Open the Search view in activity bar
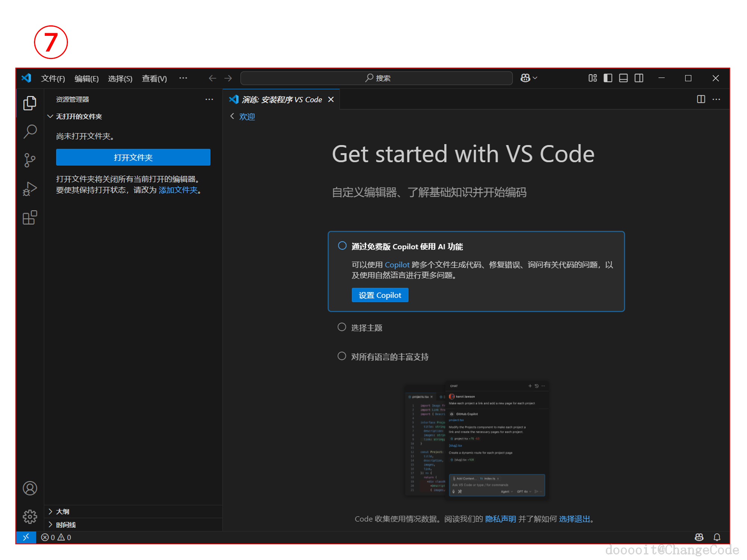The image size is (747, 560). point(30,131)
